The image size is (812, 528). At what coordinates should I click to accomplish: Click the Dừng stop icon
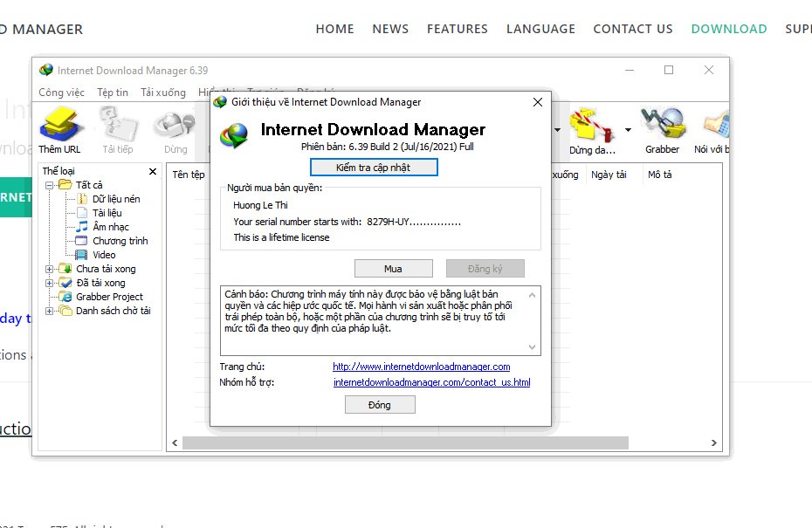point(175,127)
